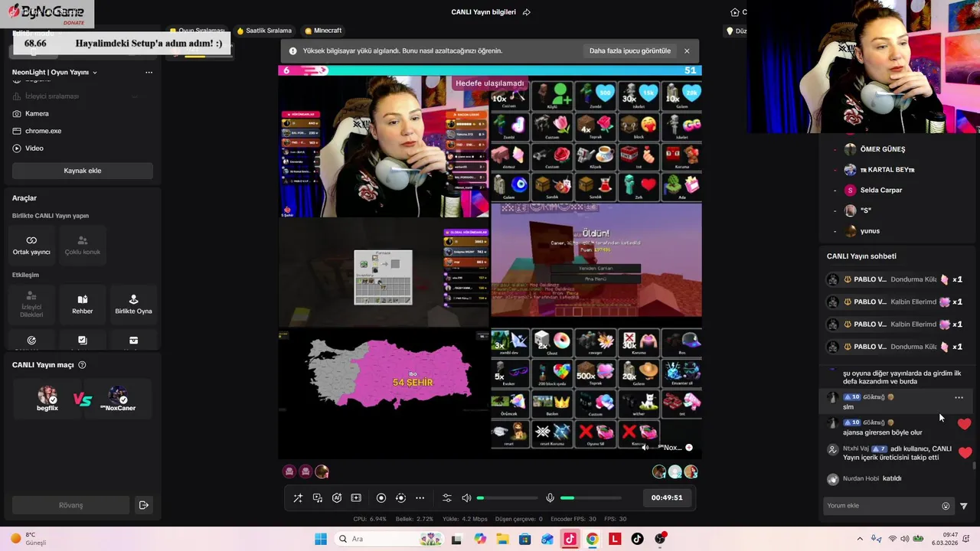
Task: Click the Rövanş button
Action: click(70, 505)
